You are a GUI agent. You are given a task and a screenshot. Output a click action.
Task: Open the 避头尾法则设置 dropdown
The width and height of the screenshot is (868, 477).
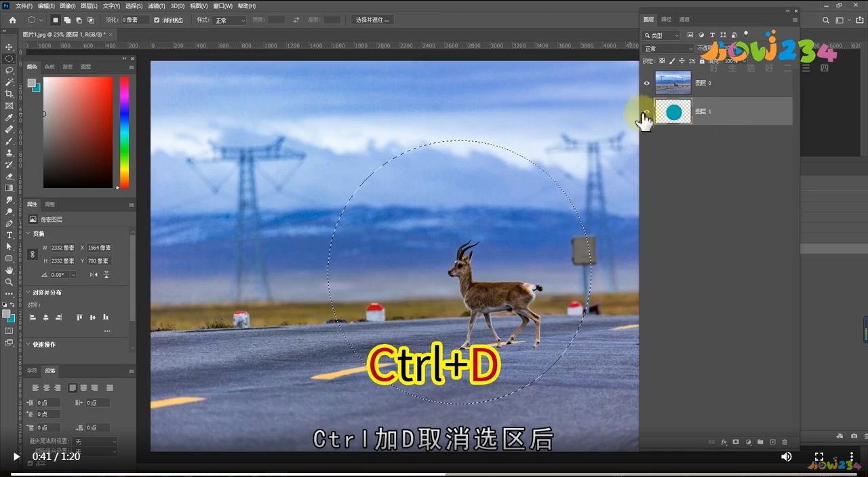click(x=96, y=442)
